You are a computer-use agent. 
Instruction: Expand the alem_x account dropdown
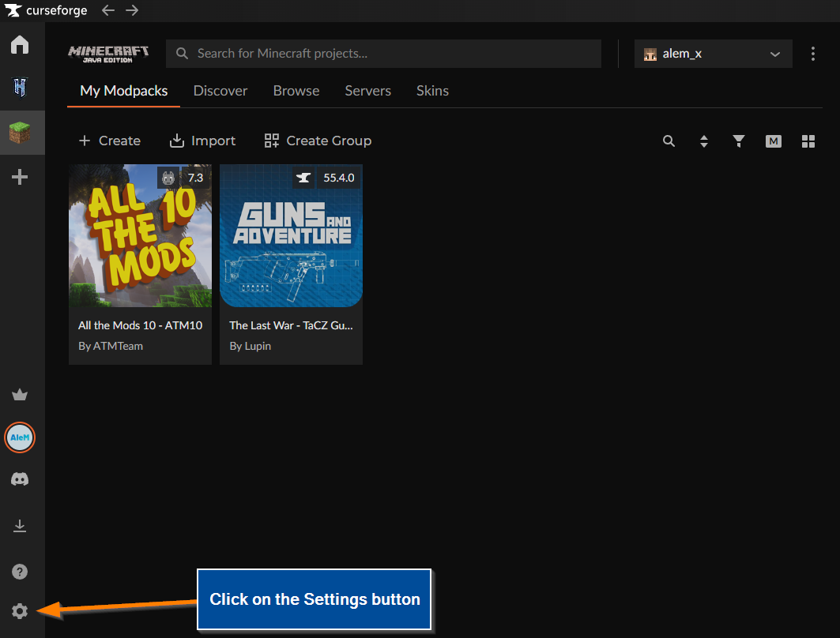coord(713,54)
